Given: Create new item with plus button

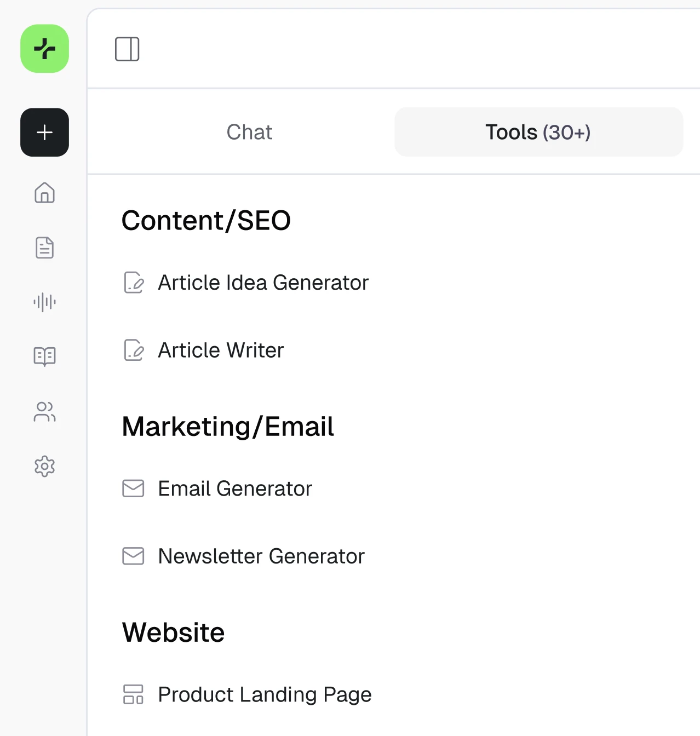Looking at the screenshot, I should tap(44, 132).
